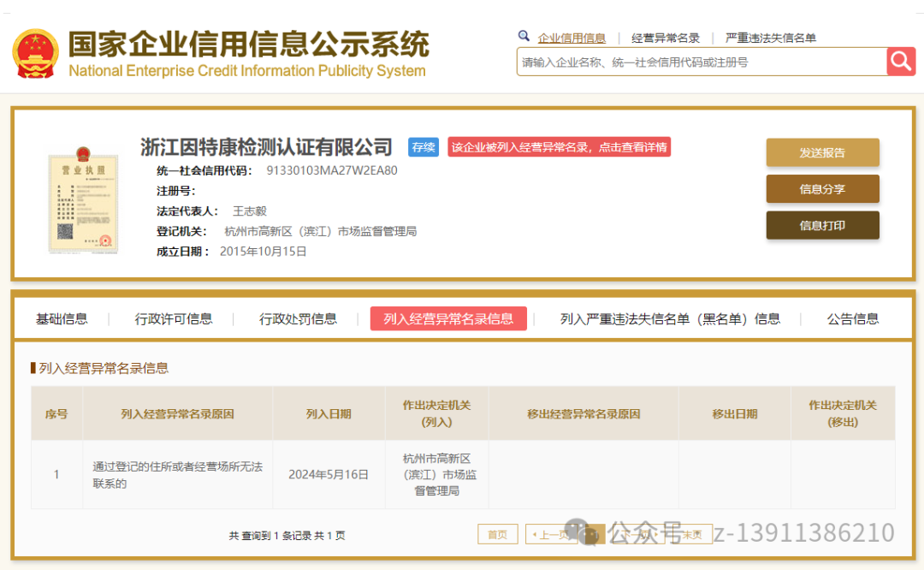
Task: Click the red 点击查看详情 alert banner
Action: (559, 147)
